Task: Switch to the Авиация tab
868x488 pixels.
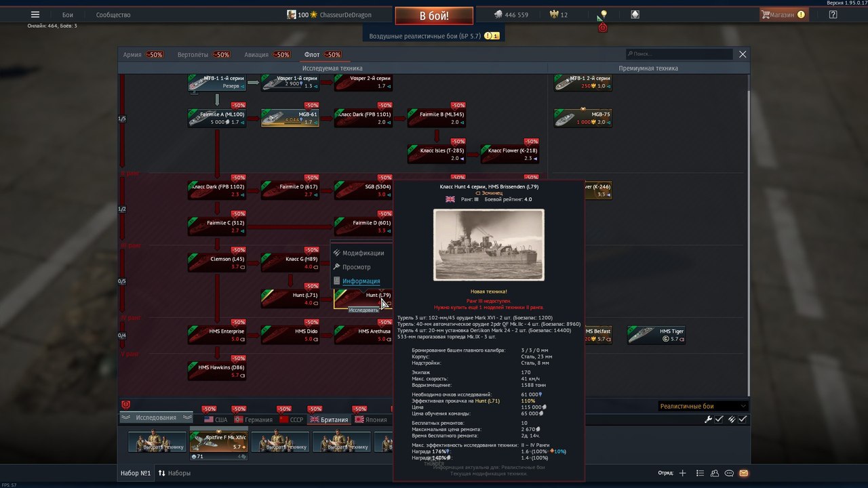Action: 267,54
